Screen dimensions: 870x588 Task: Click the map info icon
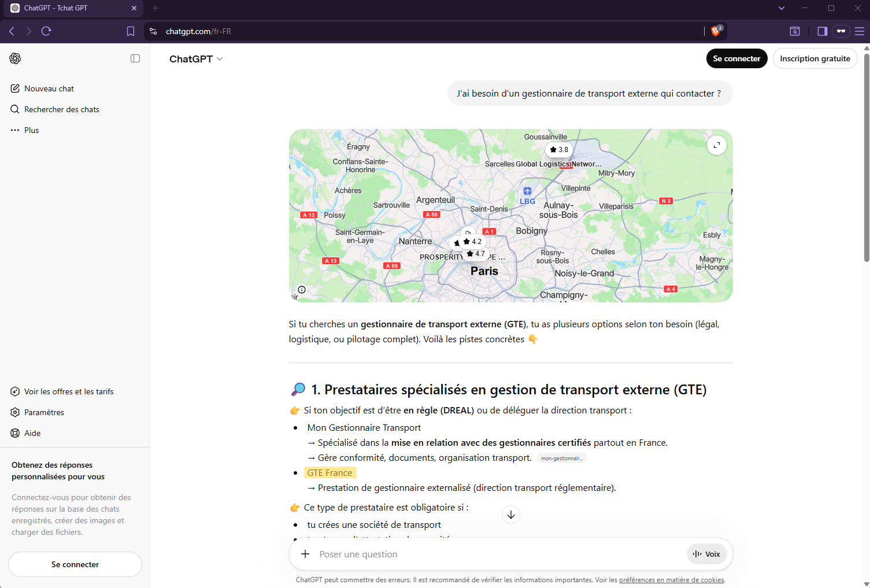click(302, 290)
